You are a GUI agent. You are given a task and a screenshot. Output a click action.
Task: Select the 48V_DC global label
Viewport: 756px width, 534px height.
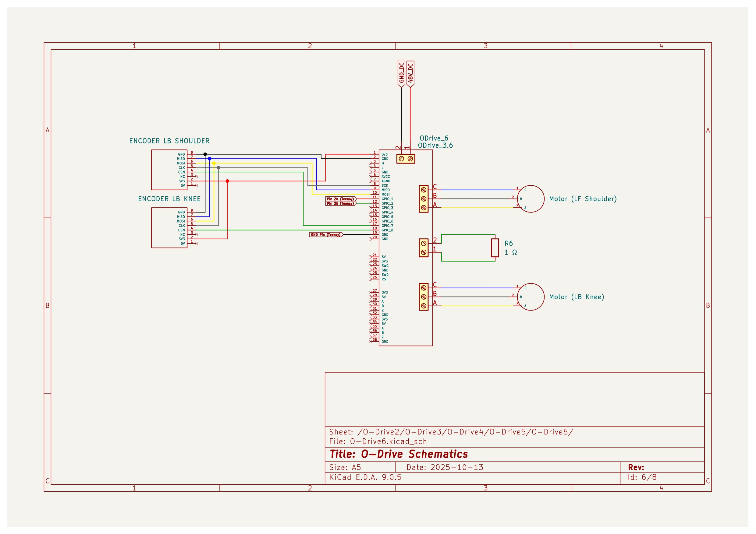click(410, 74)
